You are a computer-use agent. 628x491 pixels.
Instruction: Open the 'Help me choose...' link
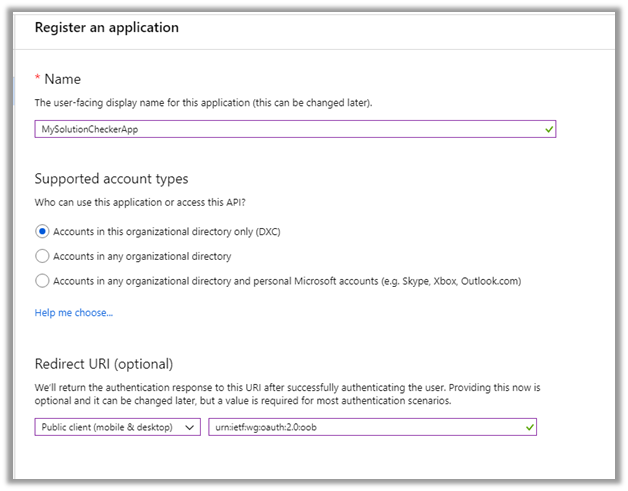point(74,313)
